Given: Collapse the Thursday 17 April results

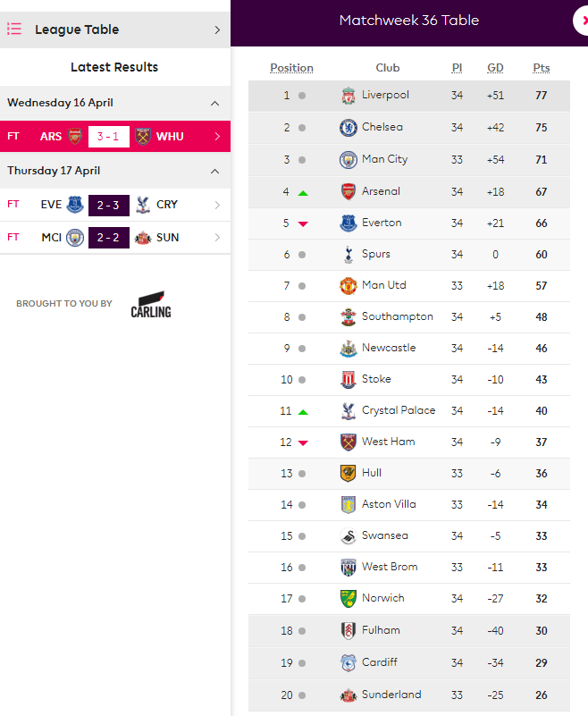Looking at the screenshot, I should (x=214, y=172).
